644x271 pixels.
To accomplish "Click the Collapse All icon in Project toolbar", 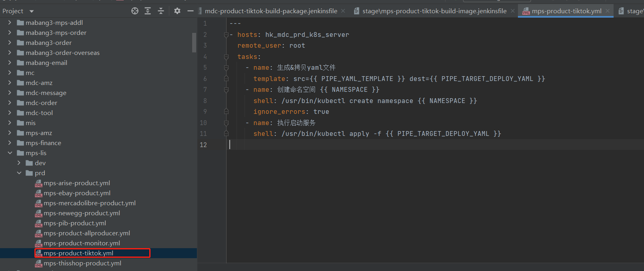I will [161, 11].
